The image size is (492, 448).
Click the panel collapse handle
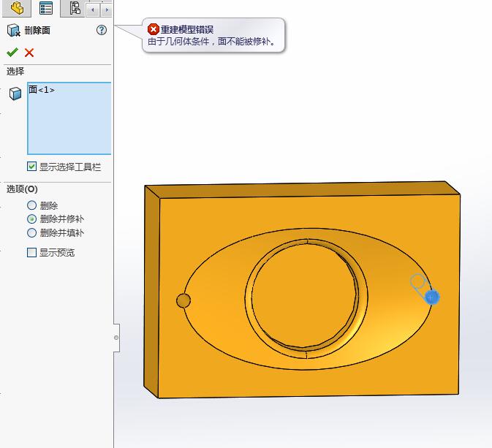(x=116, y=338)
